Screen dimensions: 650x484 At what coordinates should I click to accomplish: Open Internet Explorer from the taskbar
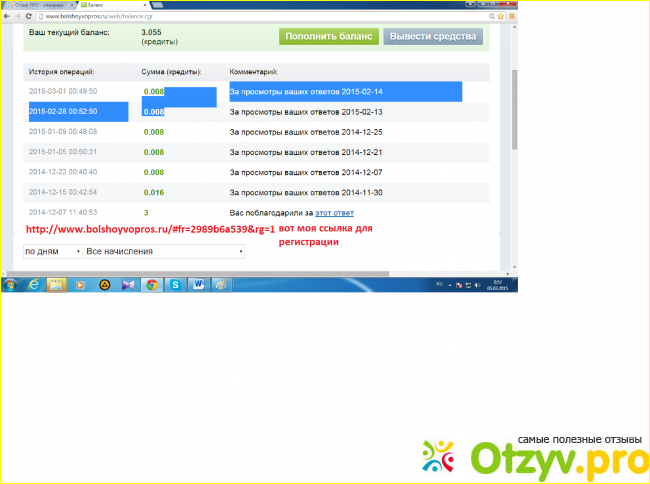coord(33,285)
